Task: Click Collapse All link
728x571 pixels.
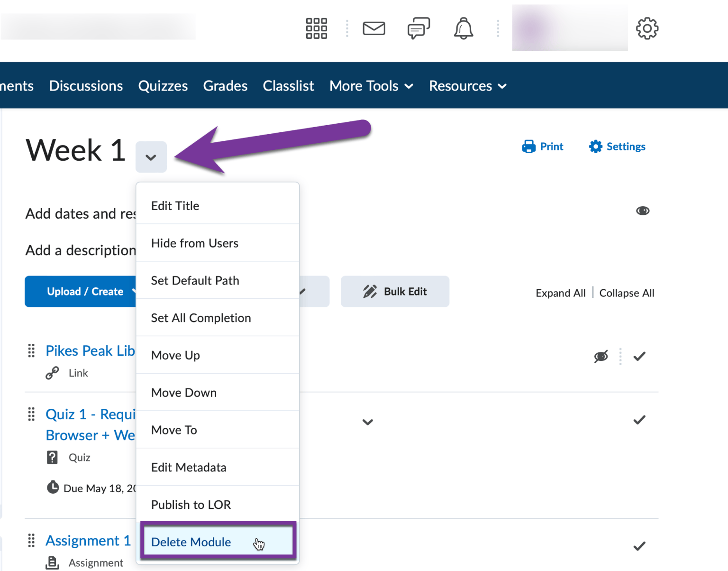Action: tap(627, 293)
